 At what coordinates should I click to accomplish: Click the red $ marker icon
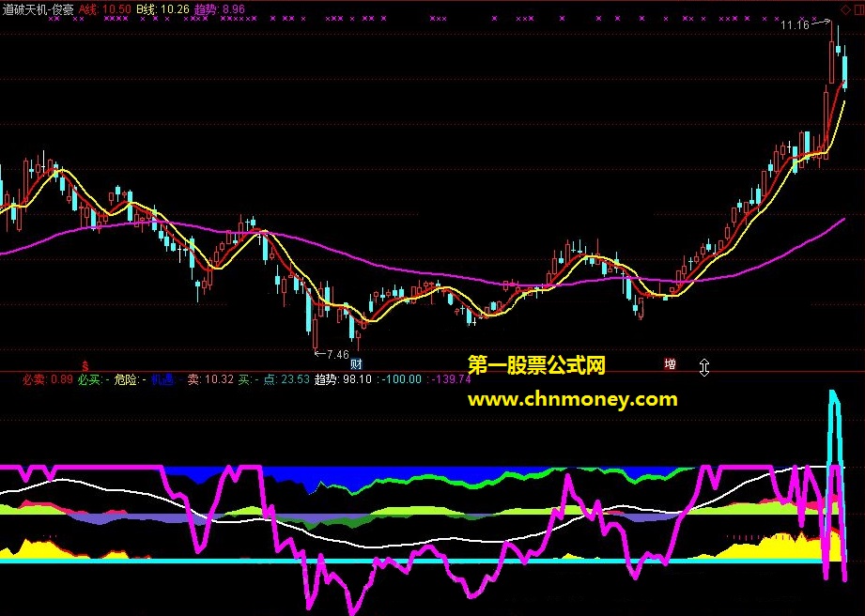[85, 364]
